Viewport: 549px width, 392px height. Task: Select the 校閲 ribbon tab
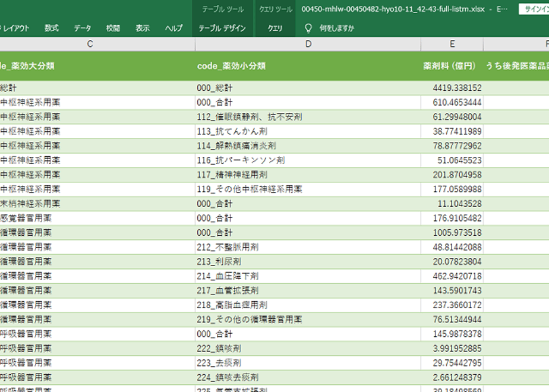tap(113, 28)
